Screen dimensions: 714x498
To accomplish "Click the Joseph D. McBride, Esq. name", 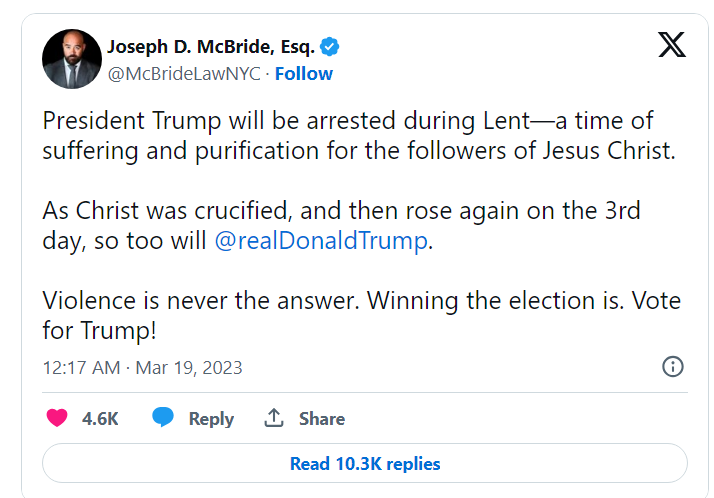I will 210,46.
